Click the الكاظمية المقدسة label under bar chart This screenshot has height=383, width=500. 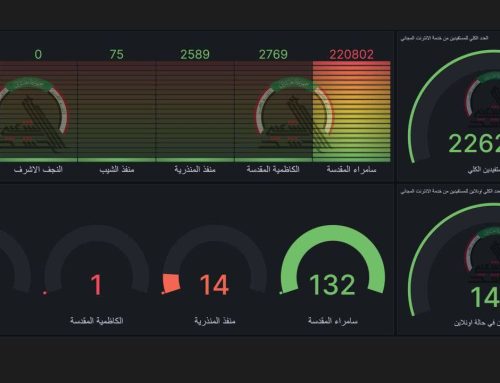273,169
